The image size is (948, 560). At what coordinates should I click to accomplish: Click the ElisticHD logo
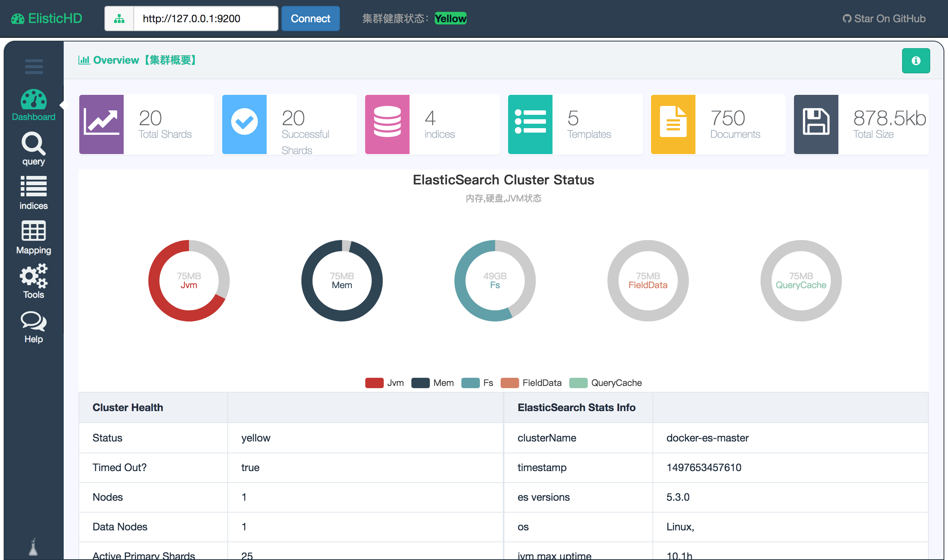[47, 19]
